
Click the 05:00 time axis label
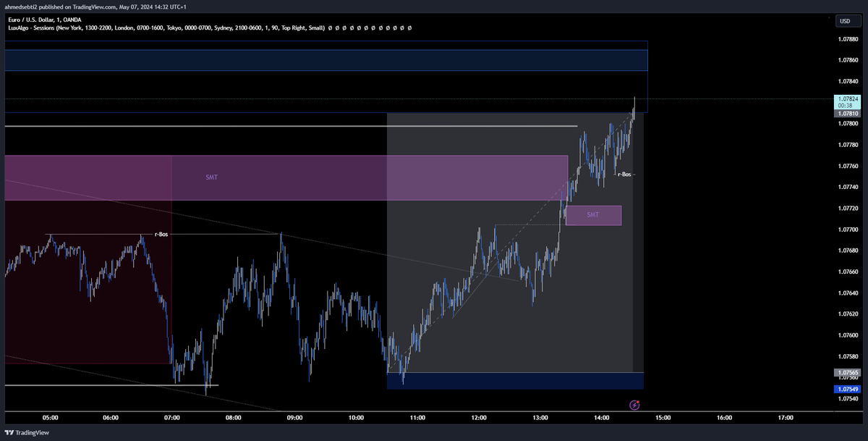point(51,418)
